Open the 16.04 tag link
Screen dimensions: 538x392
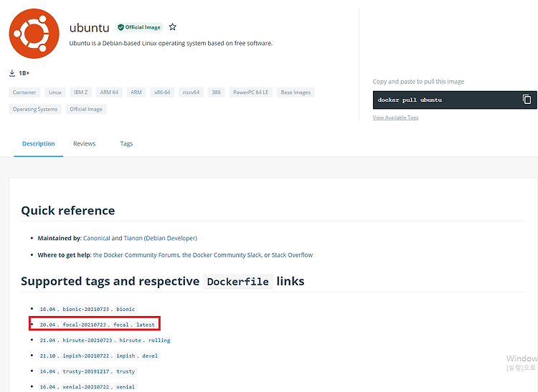47,387
